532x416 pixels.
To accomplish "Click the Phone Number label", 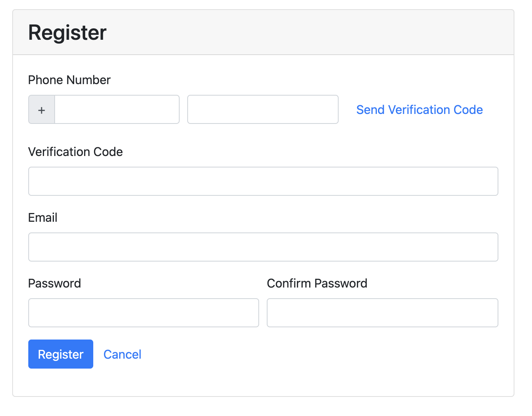I will [x=69, y=80].
